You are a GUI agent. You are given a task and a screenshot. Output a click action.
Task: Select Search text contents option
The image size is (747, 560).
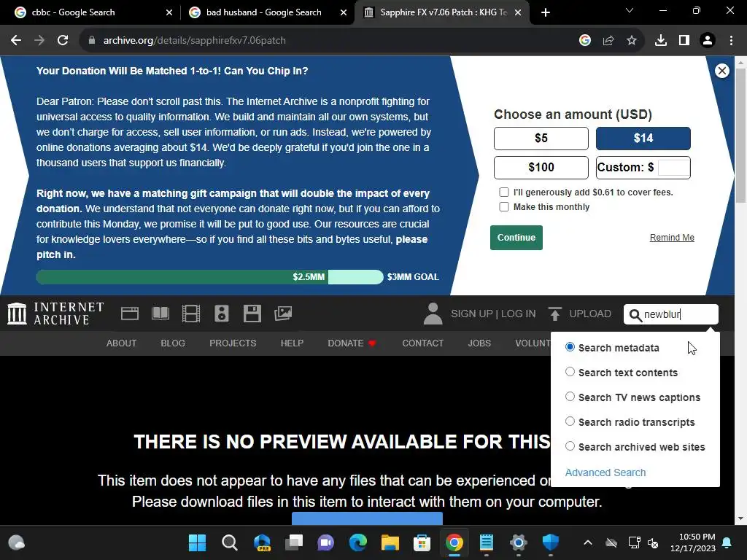pos(570,372)
